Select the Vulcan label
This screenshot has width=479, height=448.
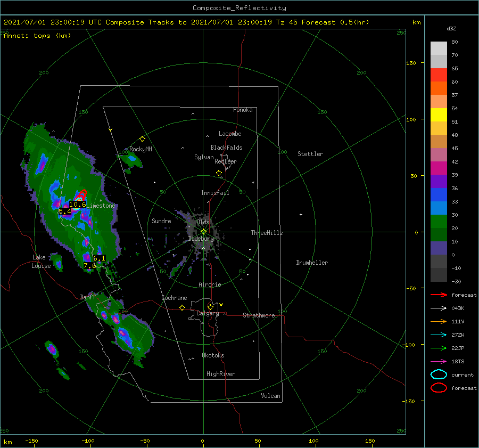pos(271,396)
